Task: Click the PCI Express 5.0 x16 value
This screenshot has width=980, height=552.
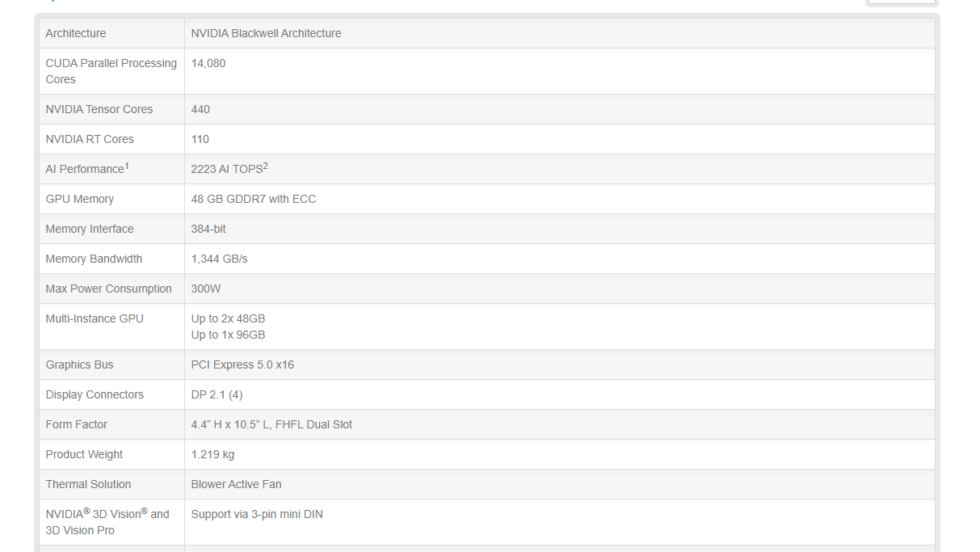Action: point(242,364)
